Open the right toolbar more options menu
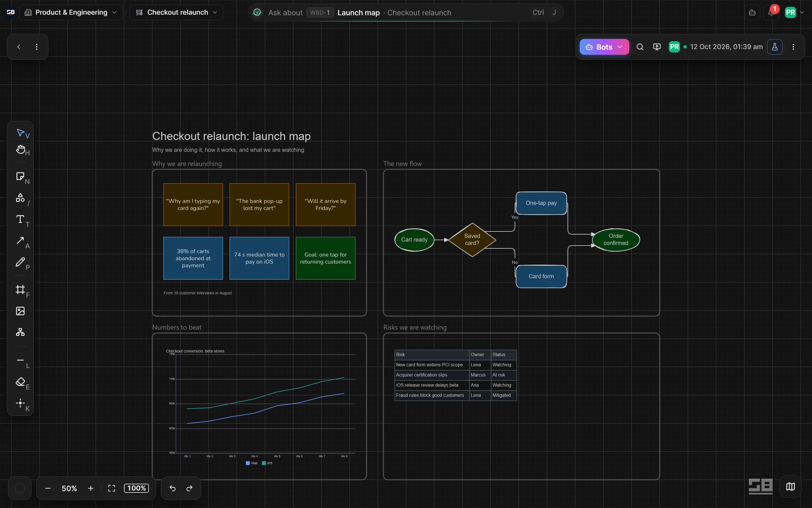The height and width of the screenshot is (508, 812). point(793,47)
